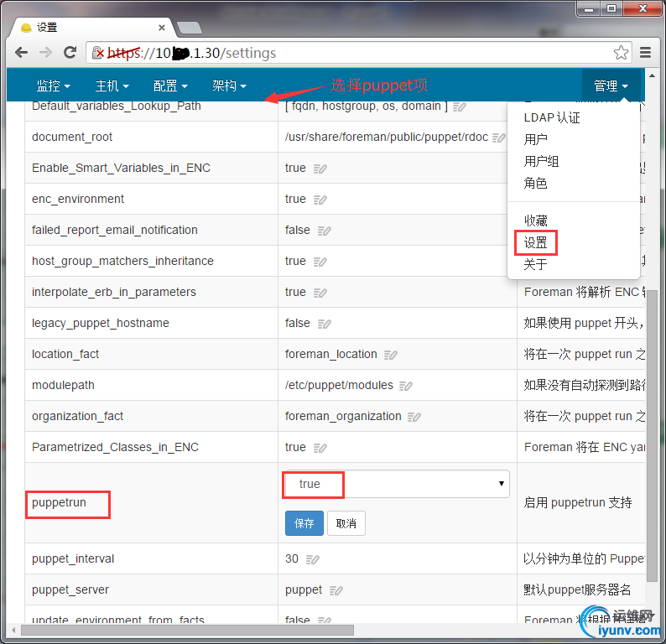Open the puppetrun value dropdown
Screen dimensions: 666x644
click(395, 484)
